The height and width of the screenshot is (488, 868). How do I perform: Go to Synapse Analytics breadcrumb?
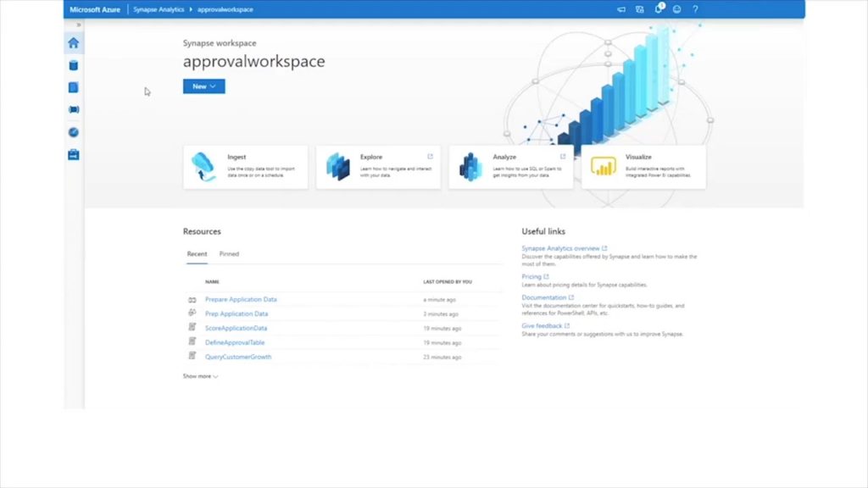(x=159, y=9)
